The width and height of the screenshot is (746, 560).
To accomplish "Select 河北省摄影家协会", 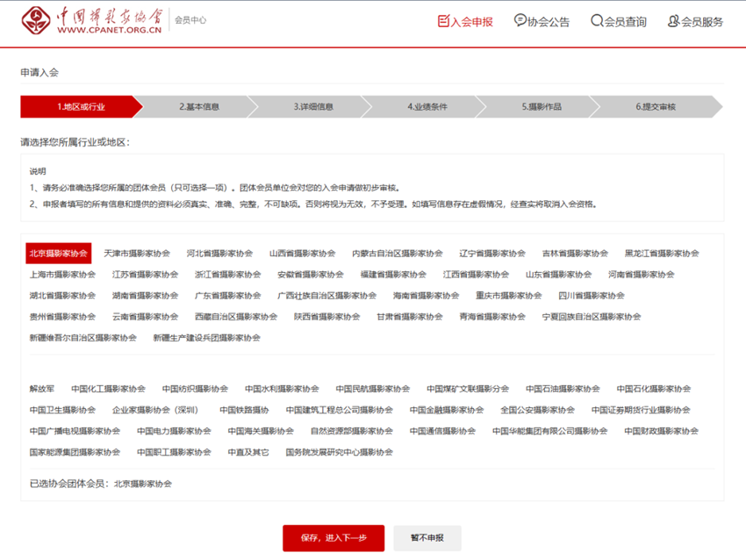I will click(x=219, y=253).
